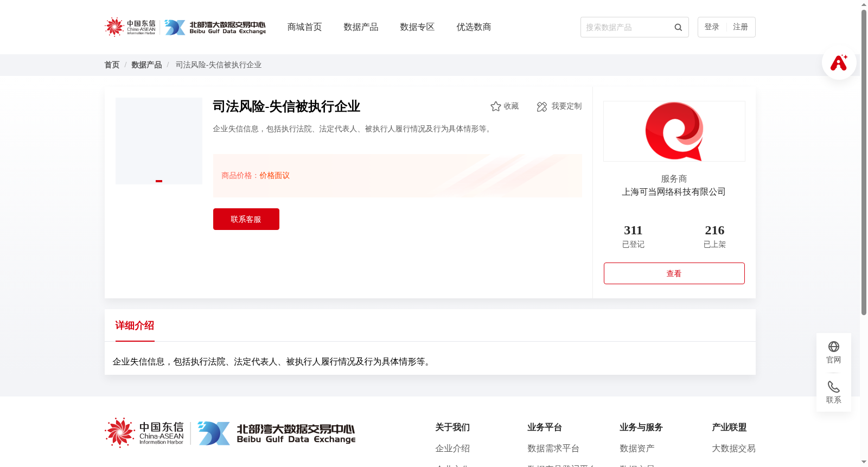
Task: Click the footer Beibu Gulf Data Exchange logo
Action: (x=277, y=433)
